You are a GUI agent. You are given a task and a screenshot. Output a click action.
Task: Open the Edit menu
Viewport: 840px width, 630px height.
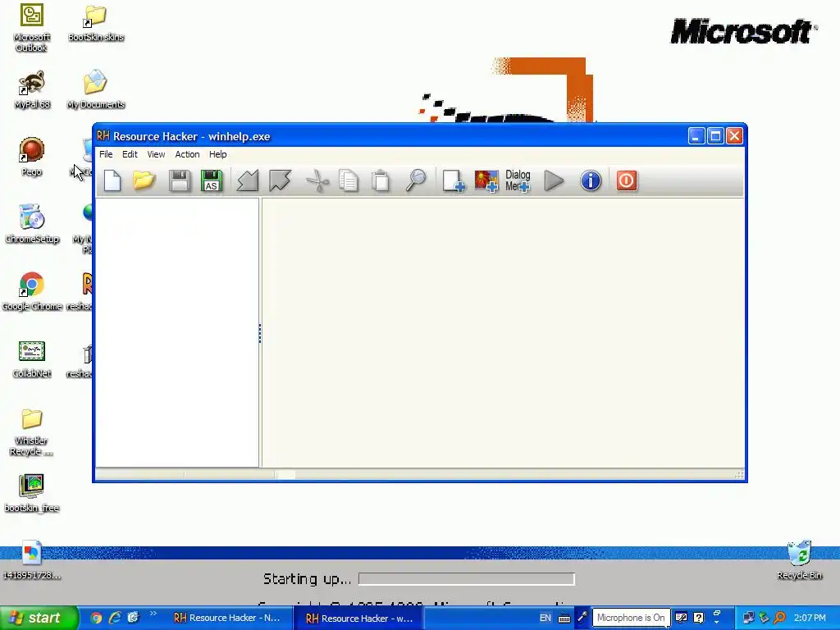coord(130,154)
